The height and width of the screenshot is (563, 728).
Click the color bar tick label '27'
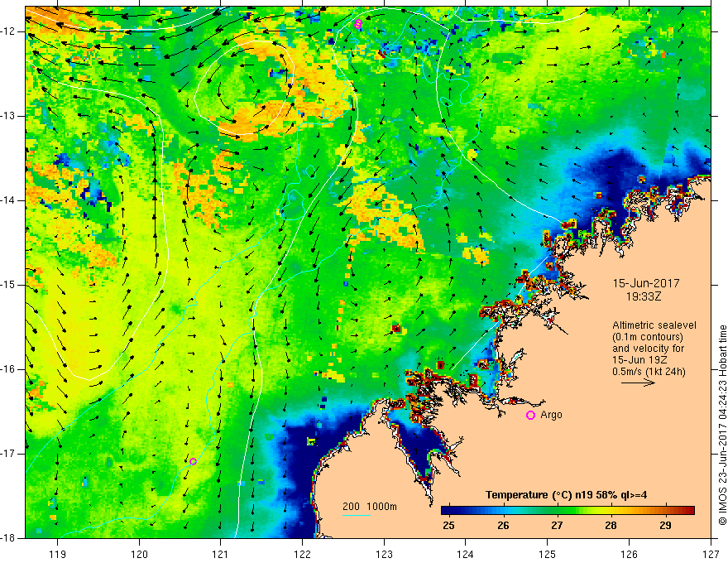click(557, 526)
